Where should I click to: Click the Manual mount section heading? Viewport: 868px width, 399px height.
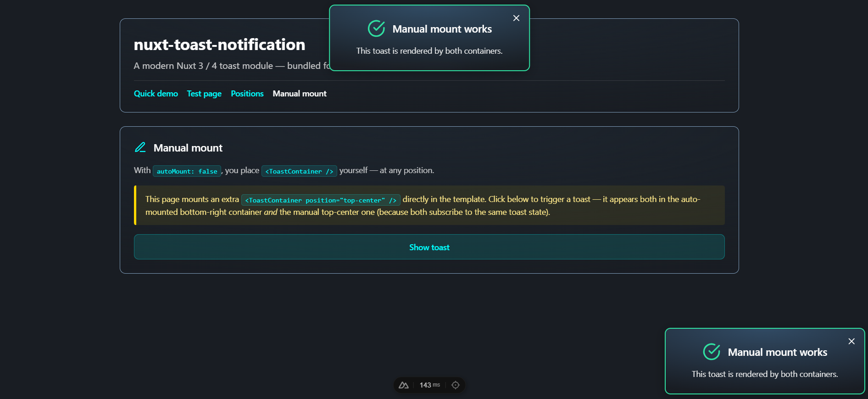pyautogui.click(x=188, y=148)
